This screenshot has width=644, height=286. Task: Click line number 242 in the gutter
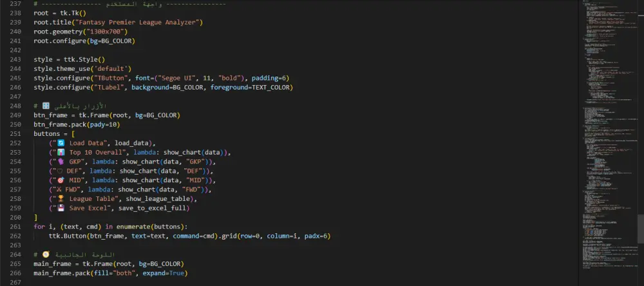click(x=15, y=50)
